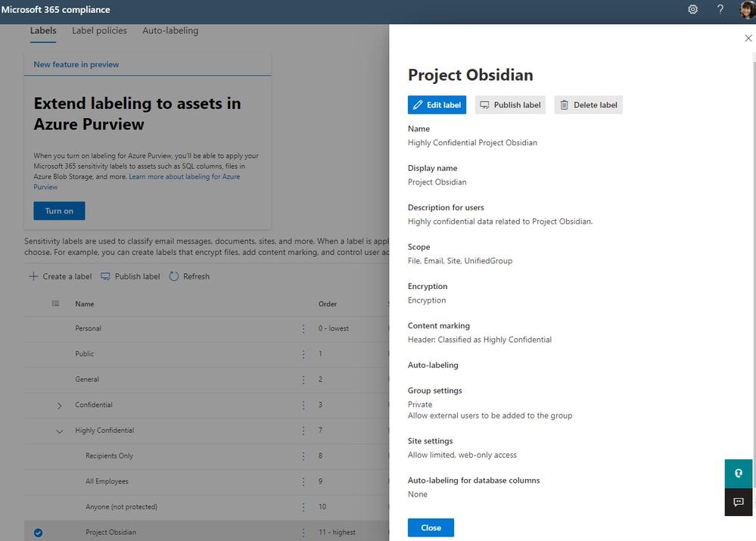Click the Delete label button
The height and width of the screenshot is (541, 756).
[588, 104]
